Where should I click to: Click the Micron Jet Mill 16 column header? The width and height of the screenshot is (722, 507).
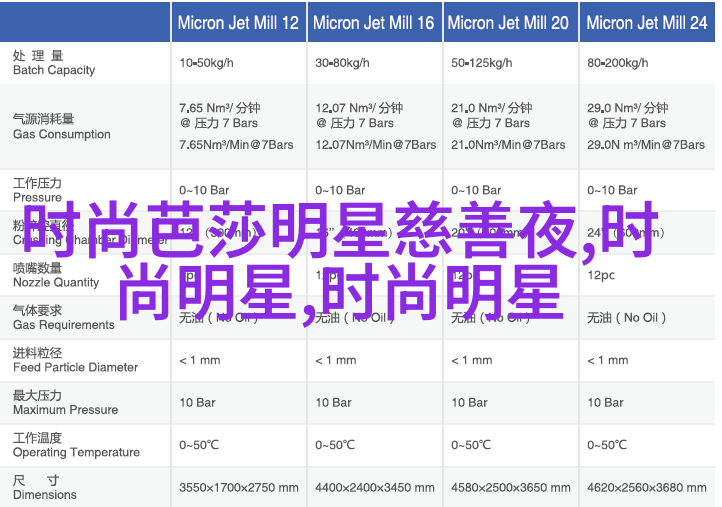(x=373, y=23)
